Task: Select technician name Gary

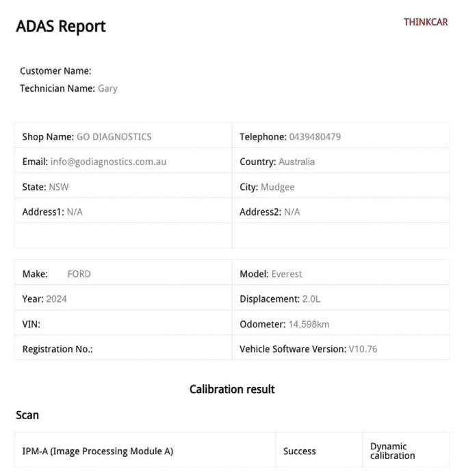Action: (107, 88)
